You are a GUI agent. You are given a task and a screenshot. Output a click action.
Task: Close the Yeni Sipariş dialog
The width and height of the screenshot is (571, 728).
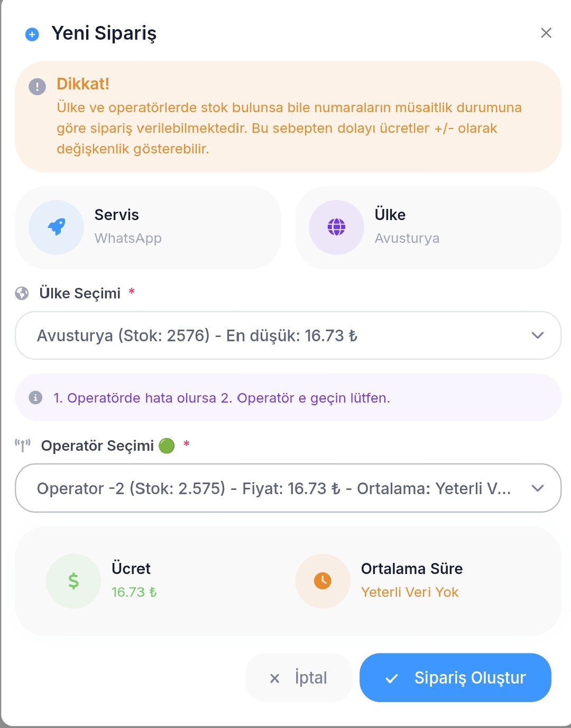coord(546,33)
